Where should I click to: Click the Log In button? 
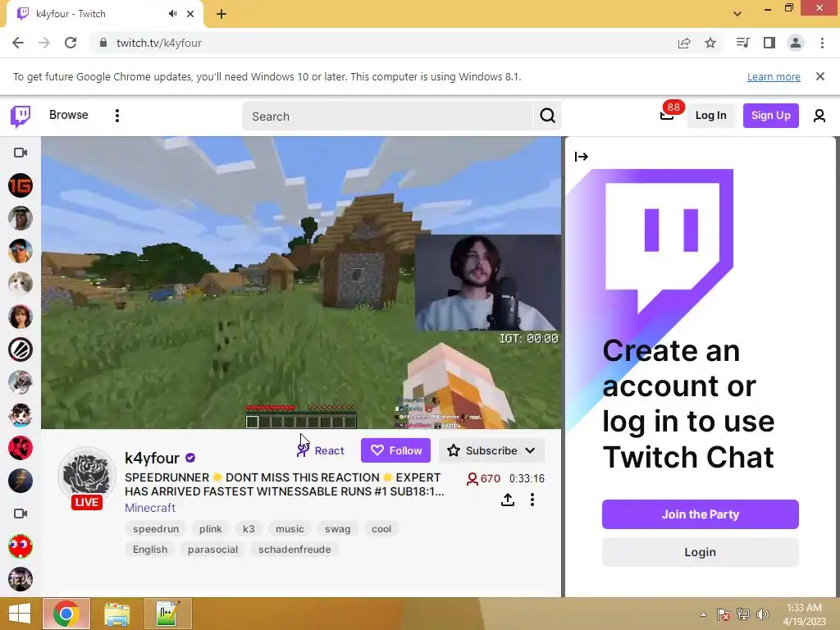point(710,115)
